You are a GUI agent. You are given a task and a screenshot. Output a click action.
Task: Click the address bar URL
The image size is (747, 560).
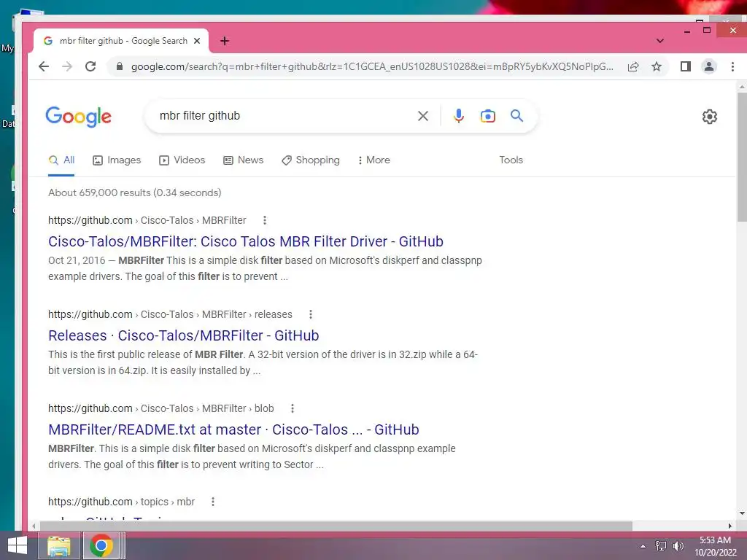coord(372,66)
